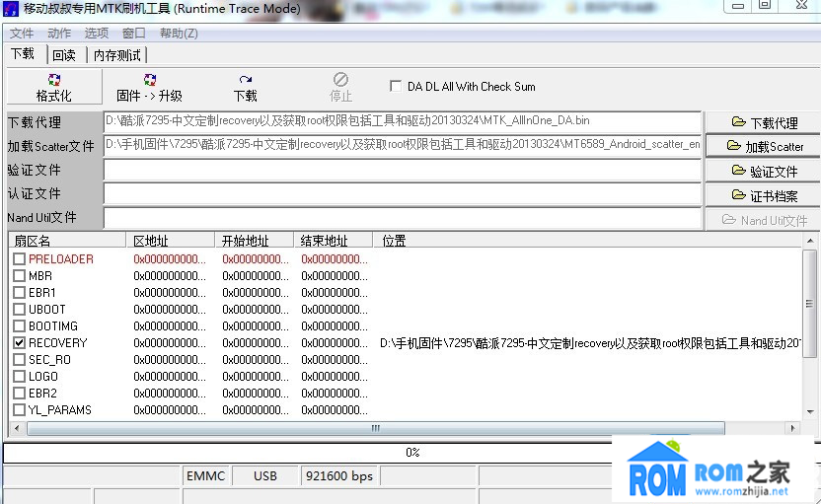
Task: Click the horizontal scrollbar left arrow
Action: tap(17, 428)
